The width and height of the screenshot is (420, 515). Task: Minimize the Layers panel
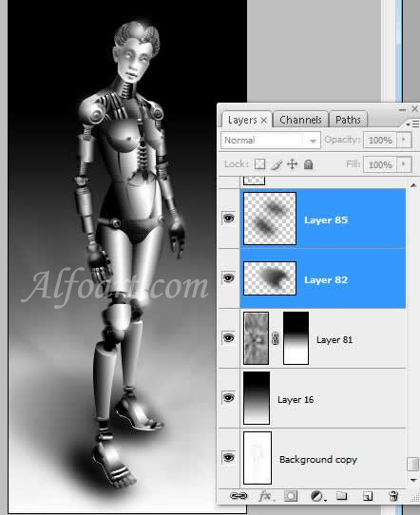tap(402, 109)
